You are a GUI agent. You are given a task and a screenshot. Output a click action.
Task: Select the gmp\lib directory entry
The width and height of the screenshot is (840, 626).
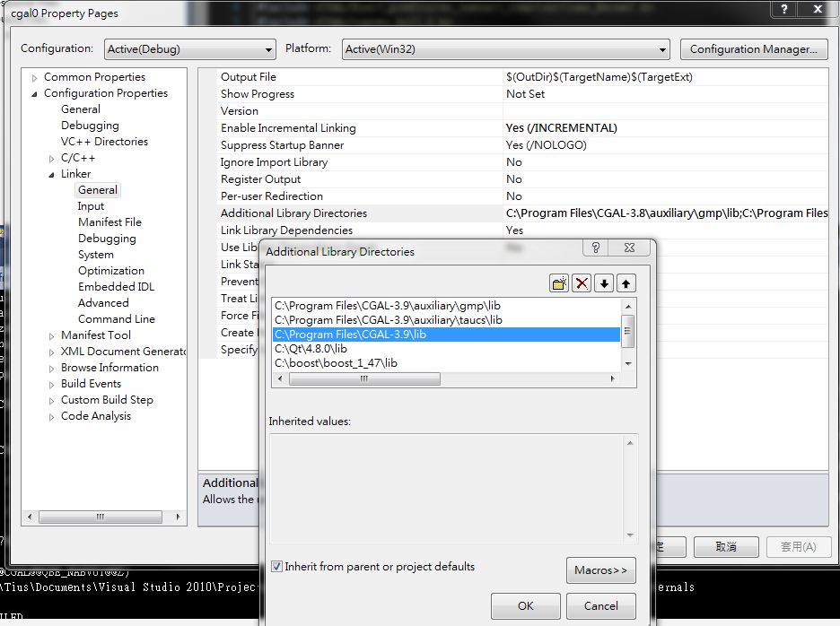coord(446,306)
